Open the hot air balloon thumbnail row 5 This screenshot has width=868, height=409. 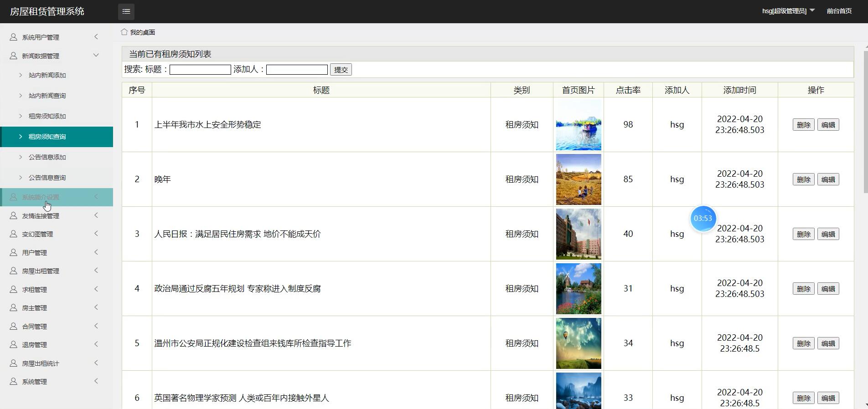pyautogui.click(x=579, y=343)
